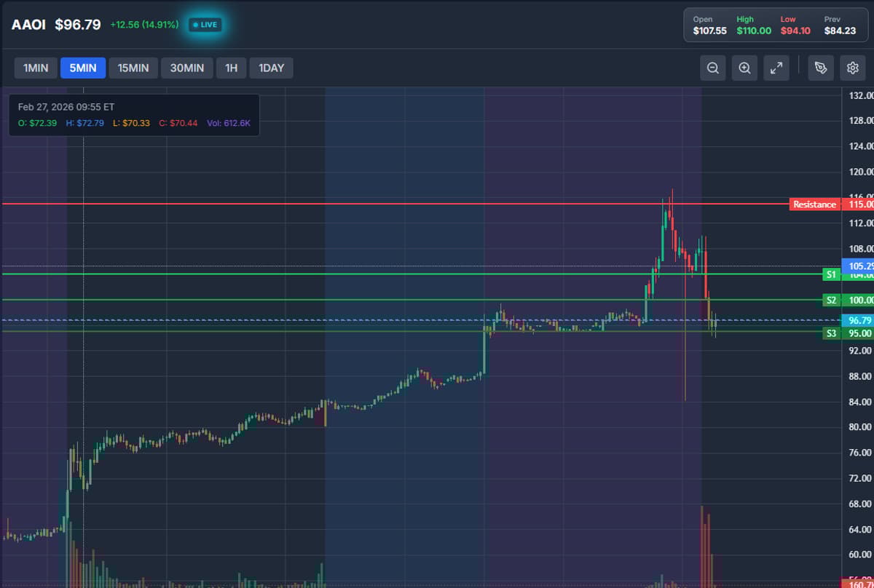Open fullscreen mode with the expand arrows icon
Viewport: 874px width, 588px height.
click(x=776, y=68)
